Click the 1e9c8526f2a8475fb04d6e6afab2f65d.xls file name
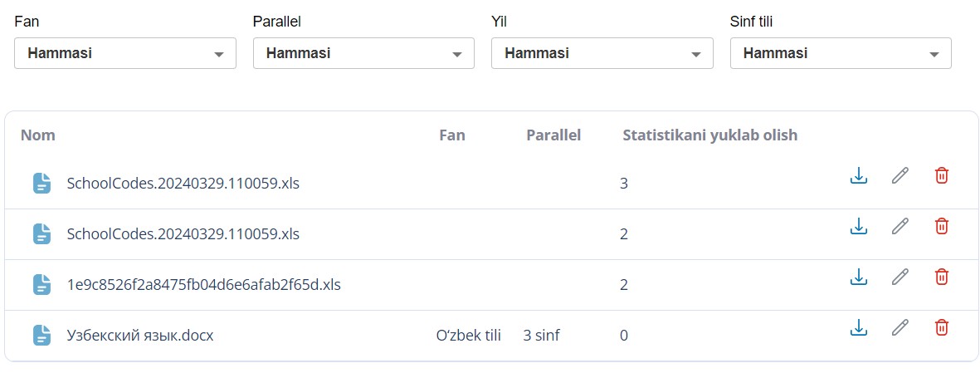The image size is (980, 373). [x=203, y=285]
